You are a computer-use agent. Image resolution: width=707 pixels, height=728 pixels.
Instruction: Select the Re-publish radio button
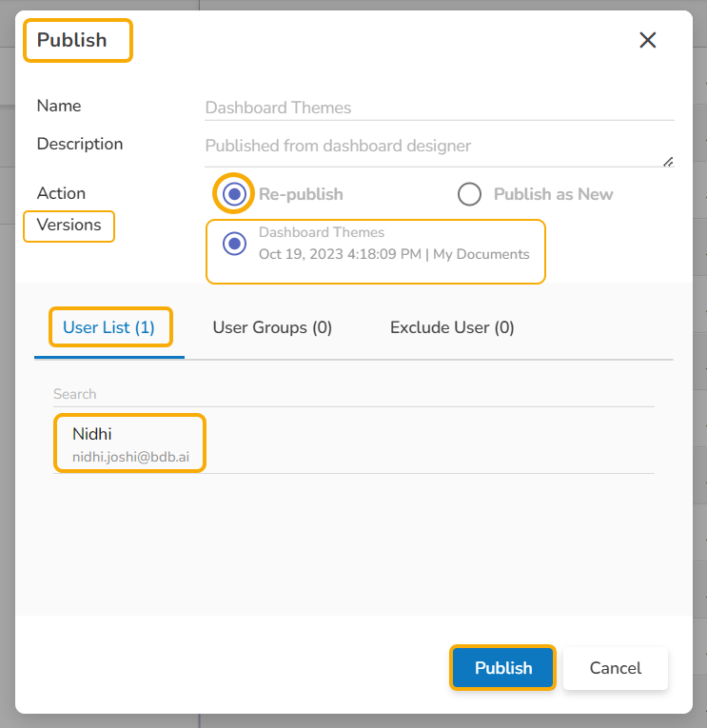pyautogui.click(x=234, y=194)
